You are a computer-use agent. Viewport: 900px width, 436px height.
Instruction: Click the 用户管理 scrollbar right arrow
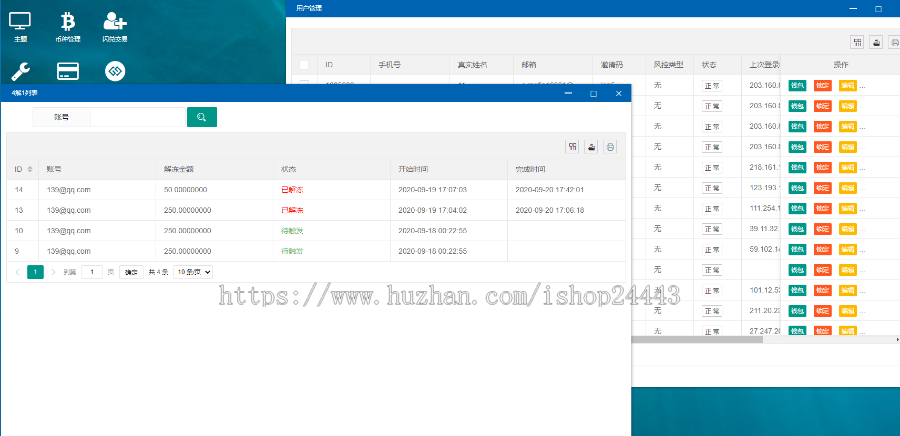click(897, 340)
